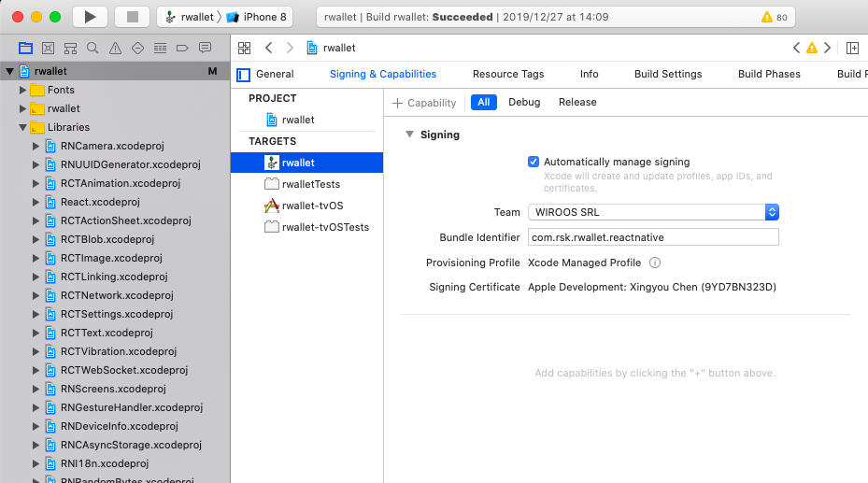Collapse the Libraries folder
The height and width of the screenshot is (483, 868).
tap(22, 127)
